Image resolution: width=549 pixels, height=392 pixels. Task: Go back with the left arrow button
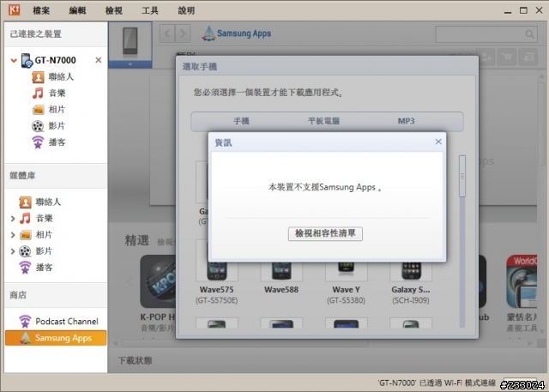[167, 33]
